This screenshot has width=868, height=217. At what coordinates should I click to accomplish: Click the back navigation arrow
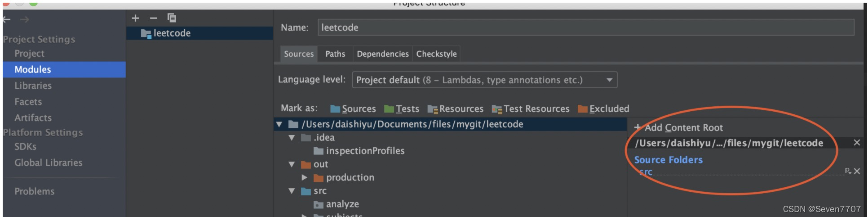6,19
